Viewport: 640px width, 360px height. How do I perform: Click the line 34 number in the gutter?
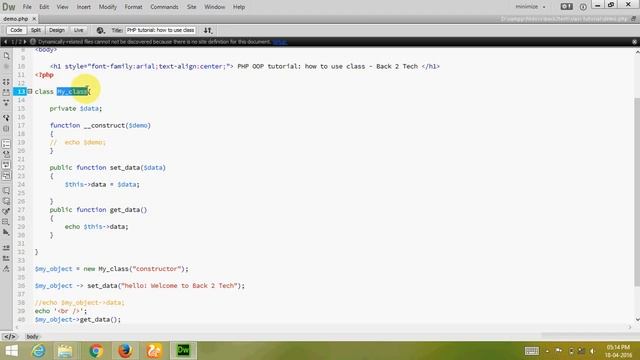click(x=21, y=269)
